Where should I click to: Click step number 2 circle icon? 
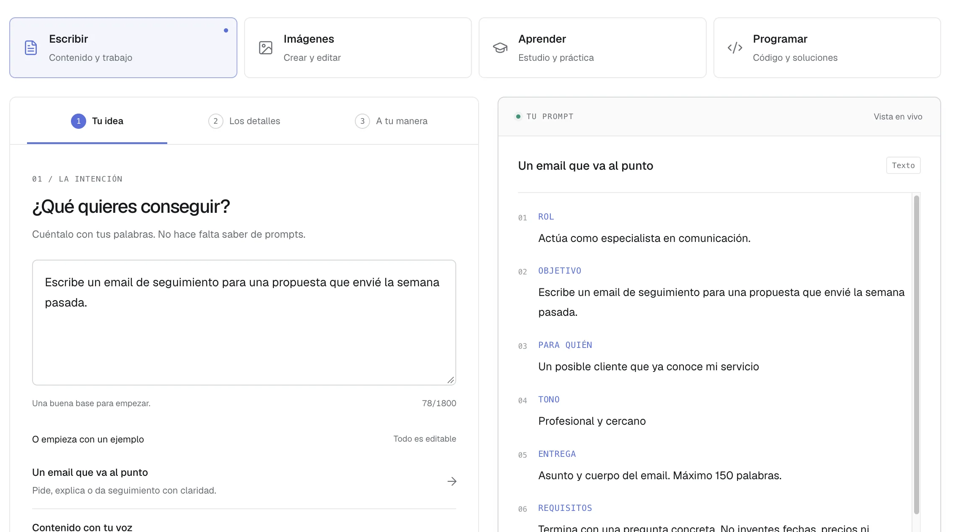point(216,121)
